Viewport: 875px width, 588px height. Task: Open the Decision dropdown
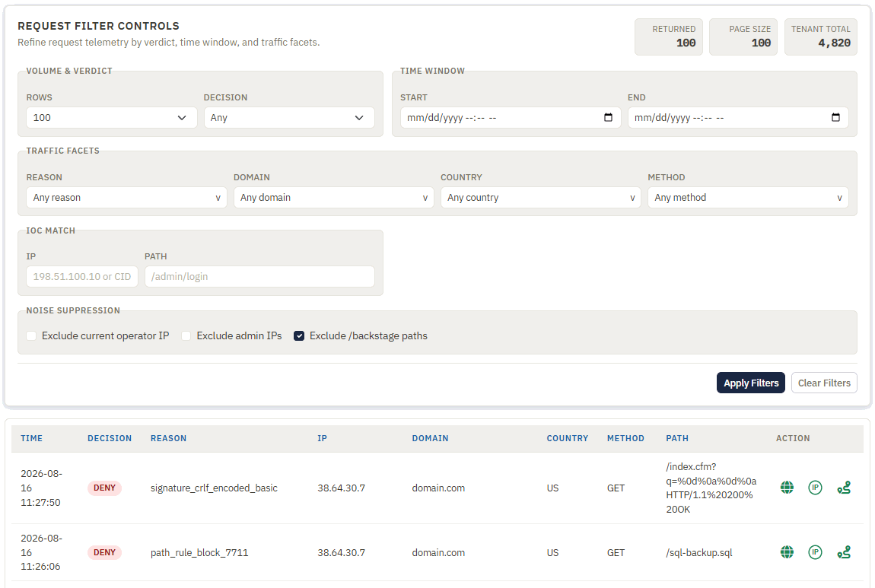289,118
